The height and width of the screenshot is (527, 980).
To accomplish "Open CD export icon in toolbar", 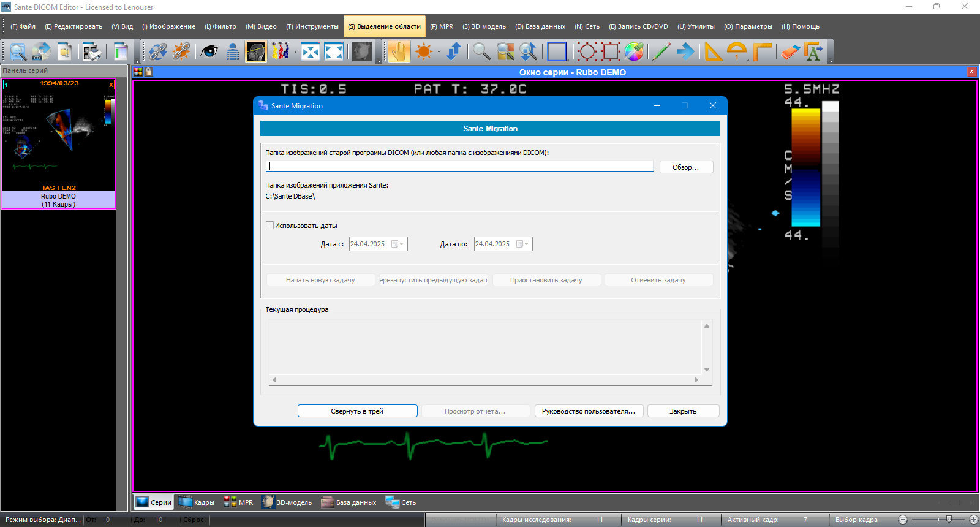I will [41, 51].
